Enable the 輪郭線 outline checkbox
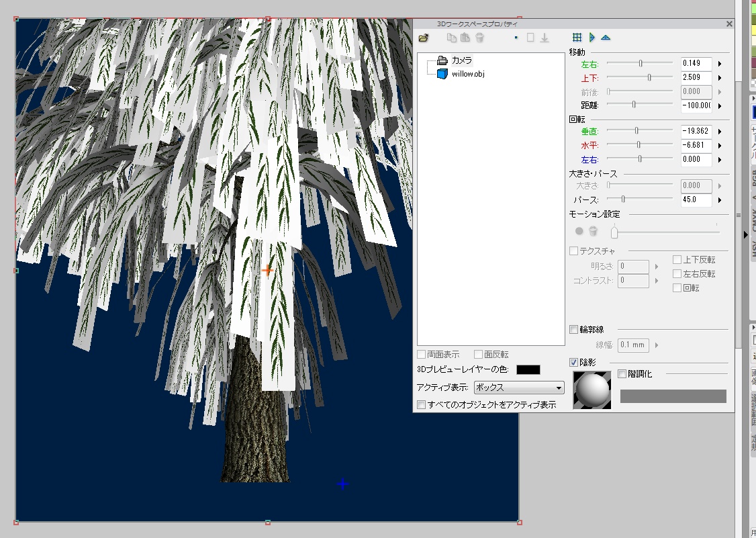This screenshot has width=756, height=538. pos(574,330)
